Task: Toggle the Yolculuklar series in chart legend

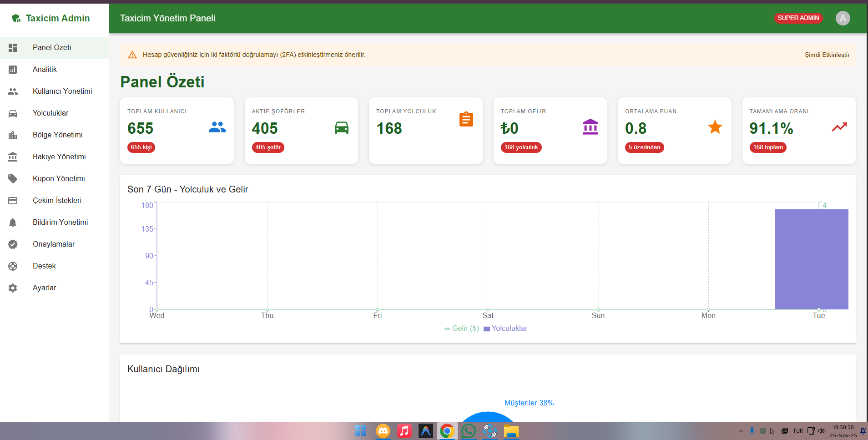Action: pos(505,329)
